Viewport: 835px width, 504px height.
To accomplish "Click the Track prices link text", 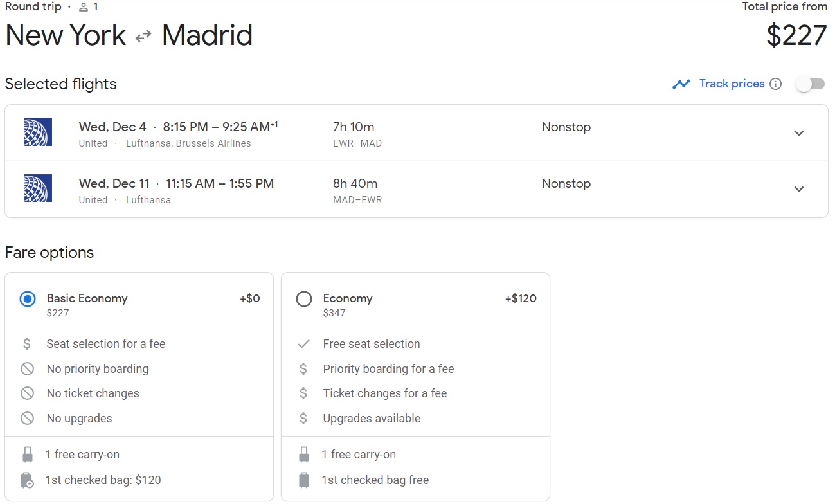I will [x=732, y=84].
